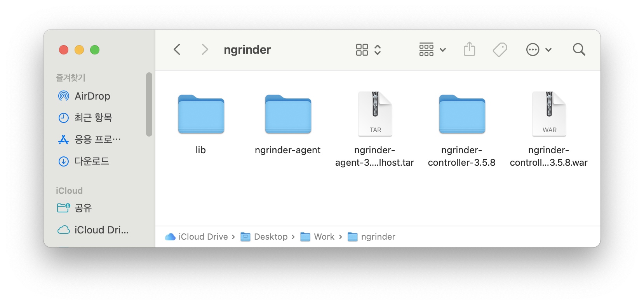The image size is (644, 305).
Task: Click the Share toolbar icon
Action: [469, 49]
